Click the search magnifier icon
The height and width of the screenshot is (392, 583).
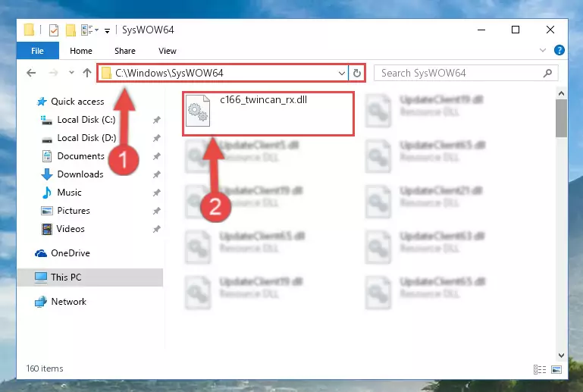tap(547, 73)
